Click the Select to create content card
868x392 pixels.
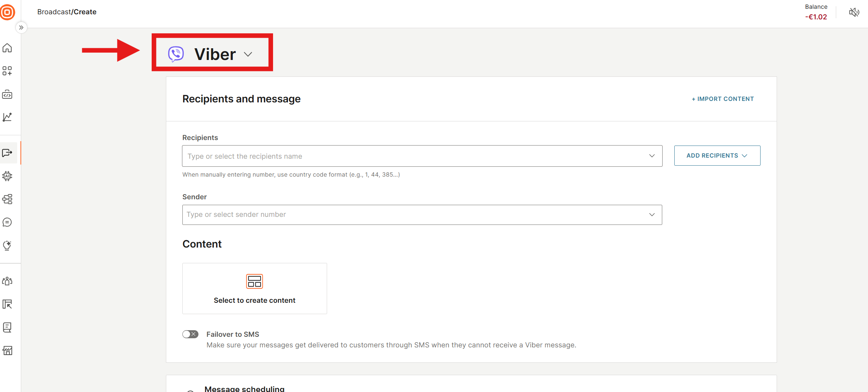(x=255, y=289)
